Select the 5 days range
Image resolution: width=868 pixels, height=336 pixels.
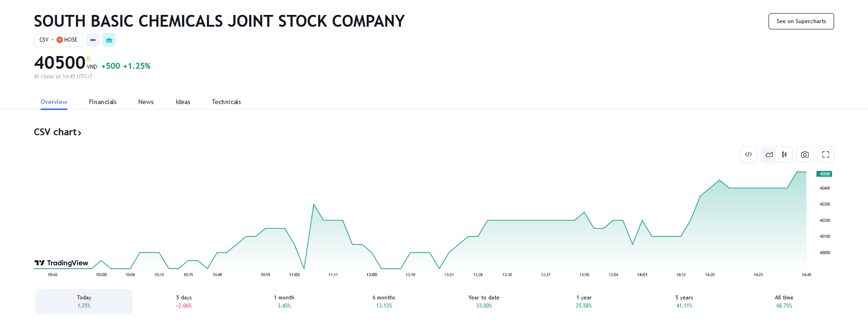(184, 301)
